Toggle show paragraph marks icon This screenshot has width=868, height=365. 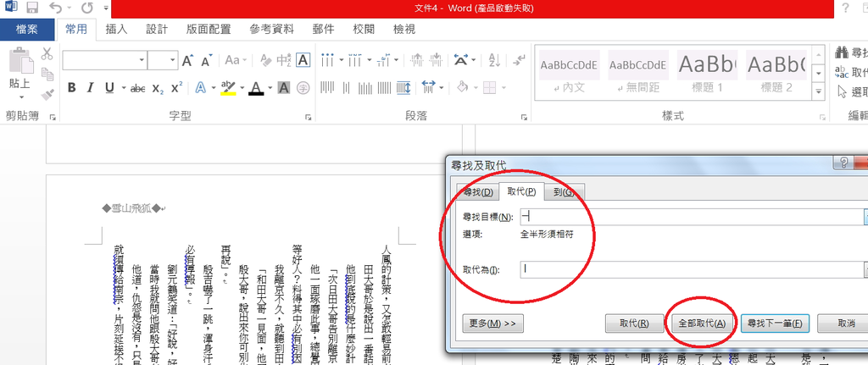519,60
